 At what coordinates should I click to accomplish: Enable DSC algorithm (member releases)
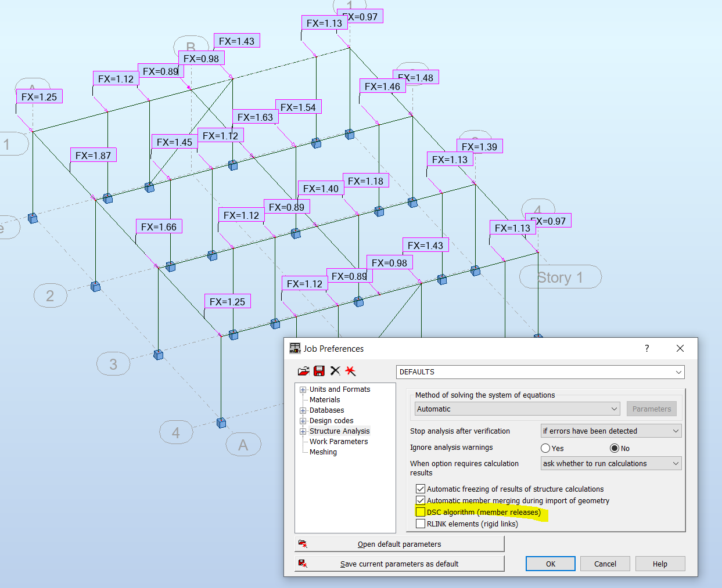tap(421, 512)
